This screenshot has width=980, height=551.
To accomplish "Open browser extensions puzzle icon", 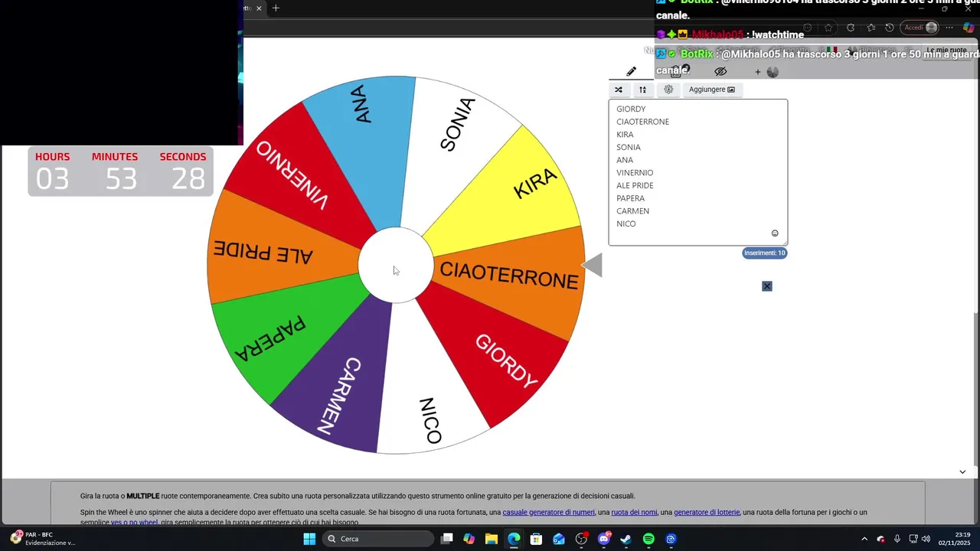I will 851,28.
